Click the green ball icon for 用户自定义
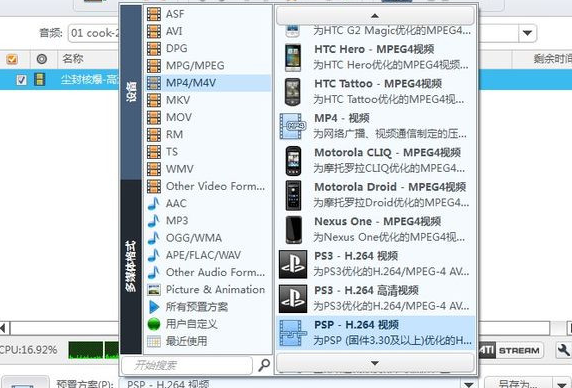Screen dimensions: 572x388 [154, 324]
